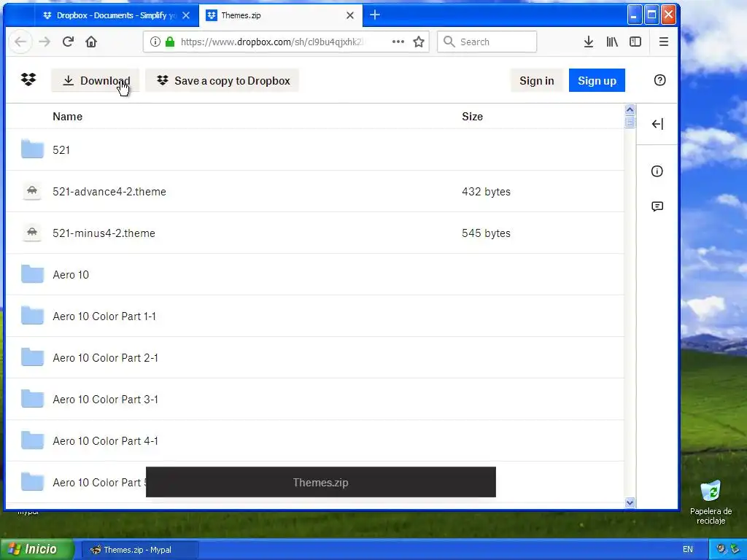Screen dimensions: 747x560
Task: Show site information icon in address bar
Action: click(155, 42)
